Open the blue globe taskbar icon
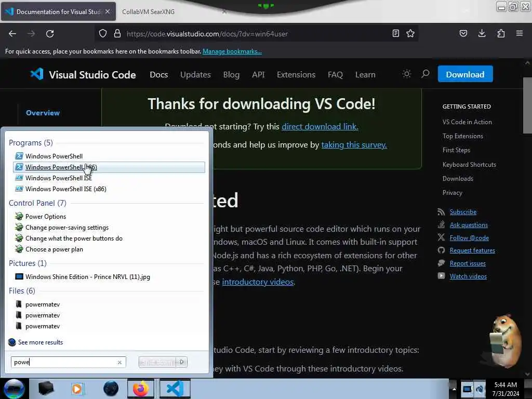Viewport: 532px width, 399px height. pyautogui.click(x=111, y=389)
